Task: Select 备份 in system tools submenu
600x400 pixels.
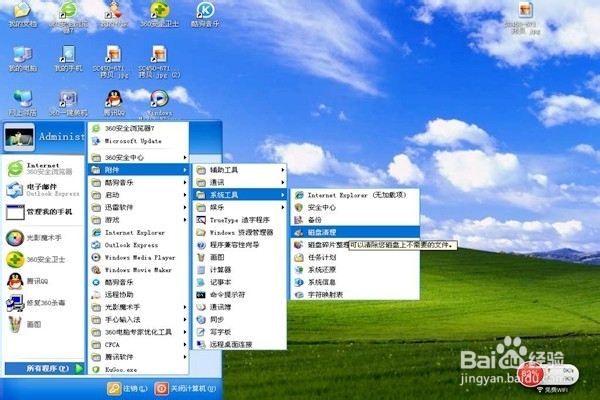Action: coord(355,220)
